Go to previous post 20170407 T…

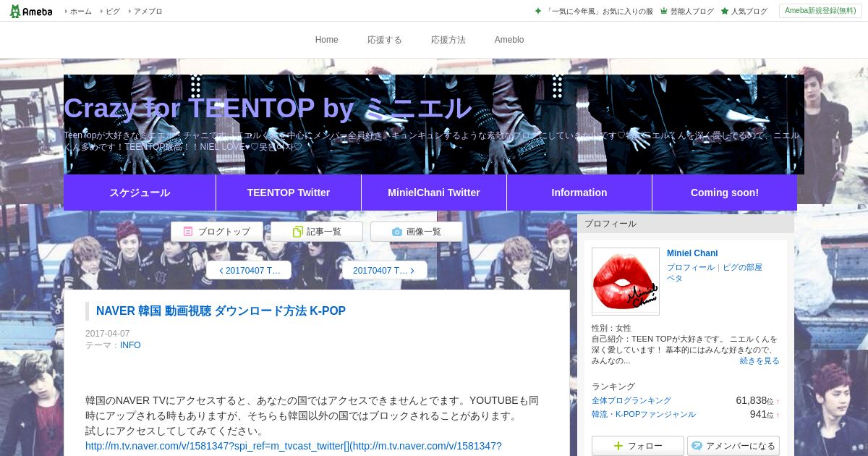[249, 270]
